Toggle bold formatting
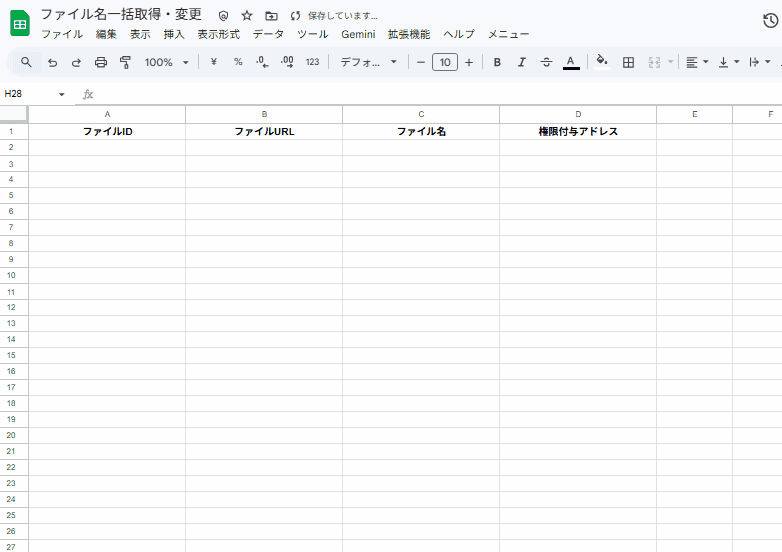The image size is (782, 552). [x=497, y=62]
